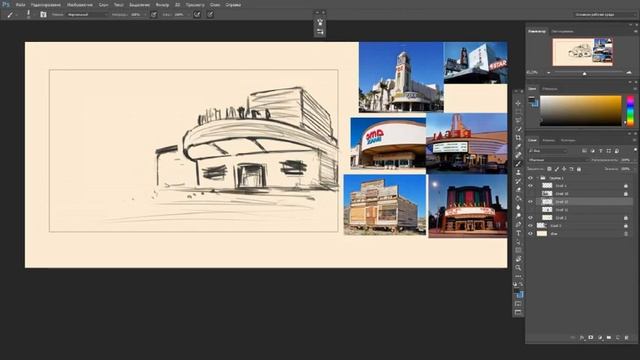Select the Quick Selection tool
This screenshot has height=360, width=640.
[x=518, y=129]
